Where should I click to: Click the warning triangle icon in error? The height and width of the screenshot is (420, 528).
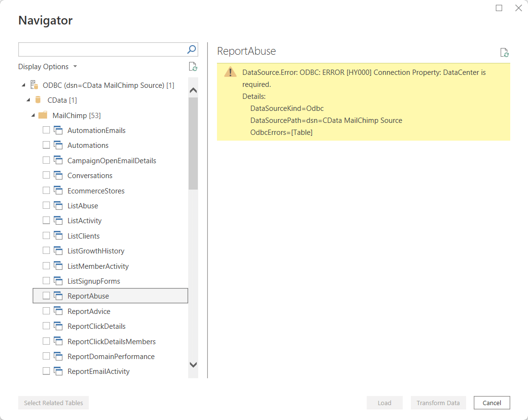[x=230, y=72]
